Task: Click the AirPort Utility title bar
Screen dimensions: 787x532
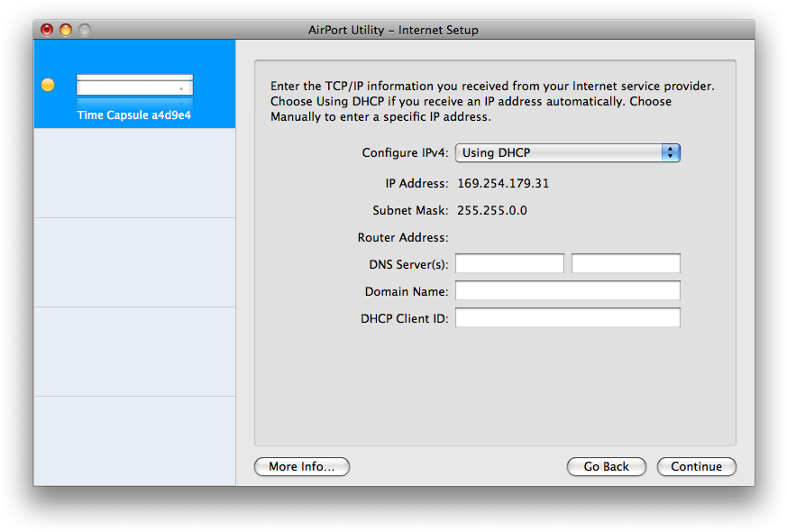Action: point(393,29)
